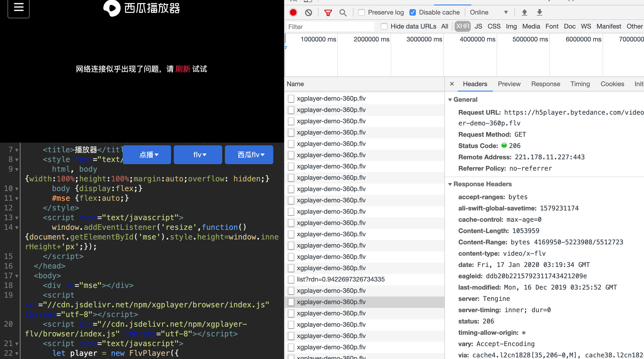The width and height of the screenshot is (644, 359).
Task: Select the JS request filter
Action: [x=478, y=26]
